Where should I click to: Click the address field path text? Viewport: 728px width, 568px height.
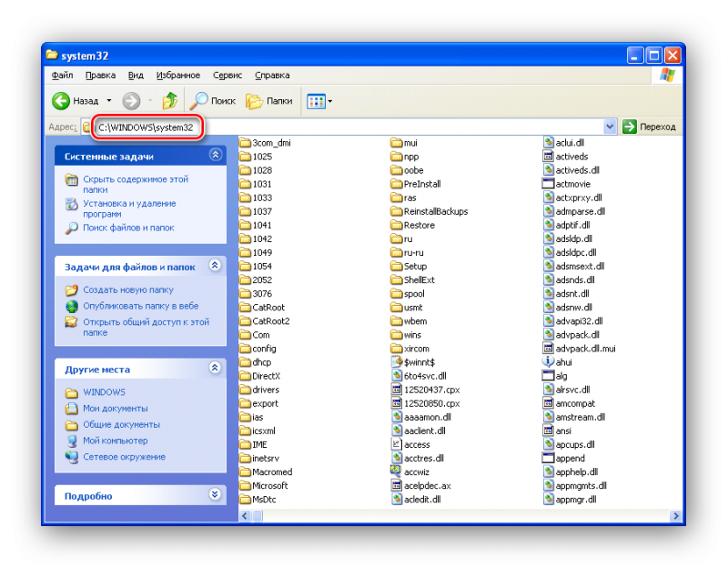click(x=146, y=127)
